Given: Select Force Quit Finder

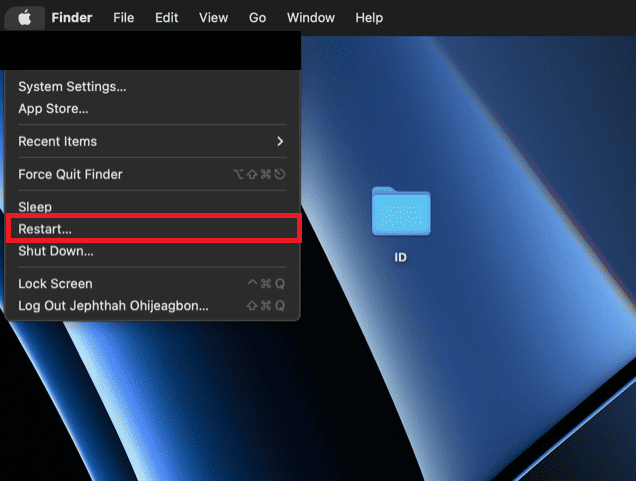Looking at the screenshot, I should pos(70,174).
